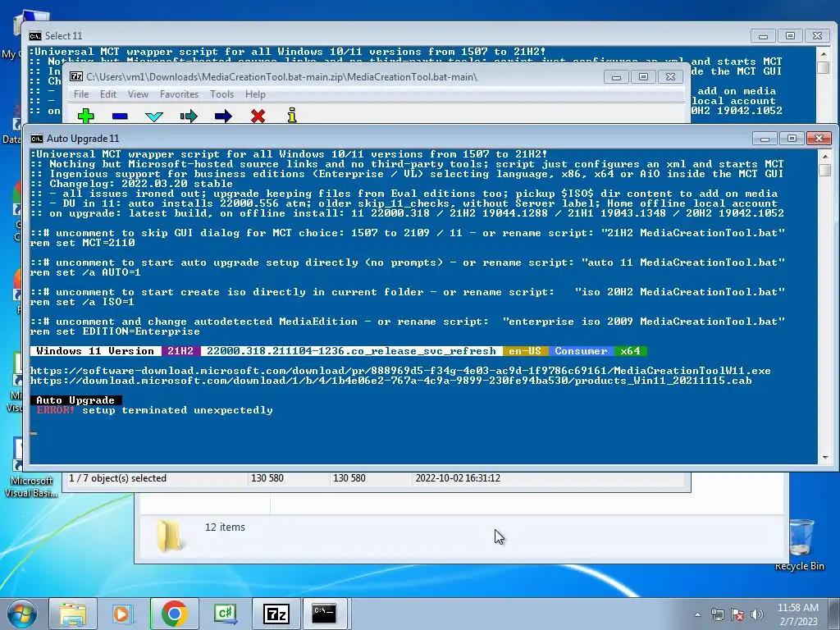Screen dimensions: 840x630
Task: Click the scroll down arrow in Auto Upgrade 11 window
Action: click(825, 458)
